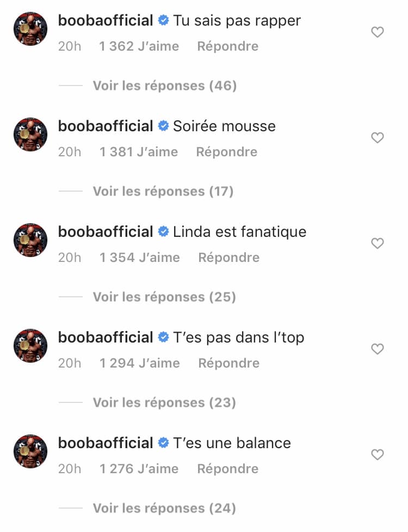Viewport: 408px width, 532px height.
Task: Open profile picture beside "Tu sais pas rapper"
Action: point(30,29)
